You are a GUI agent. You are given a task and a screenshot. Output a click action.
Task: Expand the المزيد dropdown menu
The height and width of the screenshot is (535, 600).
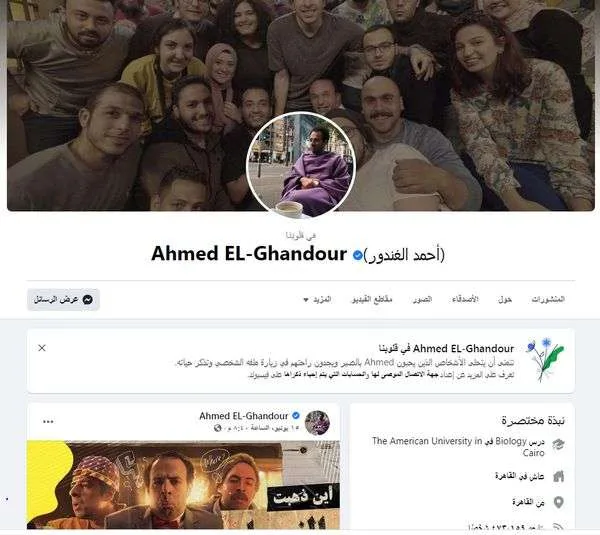(x=317, y=299)
